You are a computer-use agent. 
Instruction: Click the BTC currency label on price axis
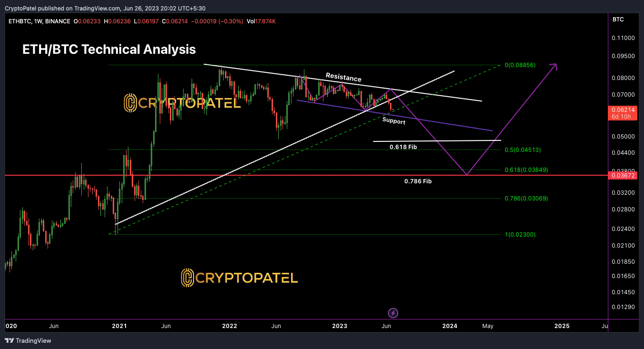coord(618,20)
